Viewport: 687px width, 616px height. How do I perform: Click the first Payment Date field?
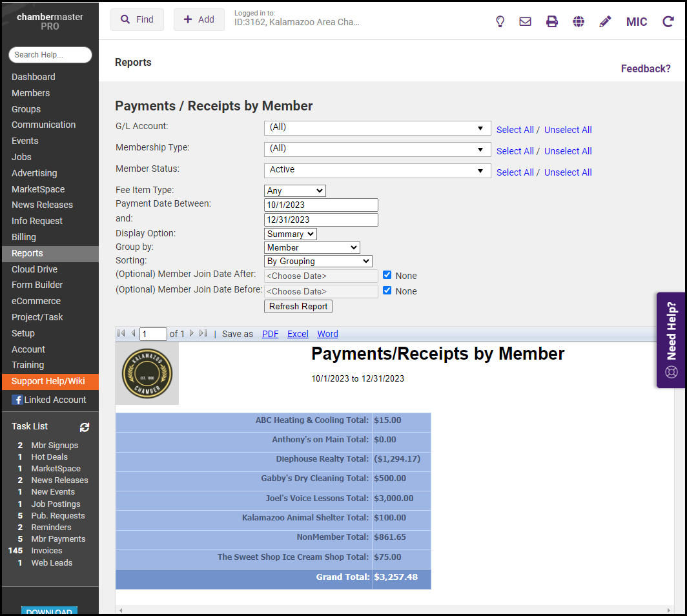[x=321, y=205]
